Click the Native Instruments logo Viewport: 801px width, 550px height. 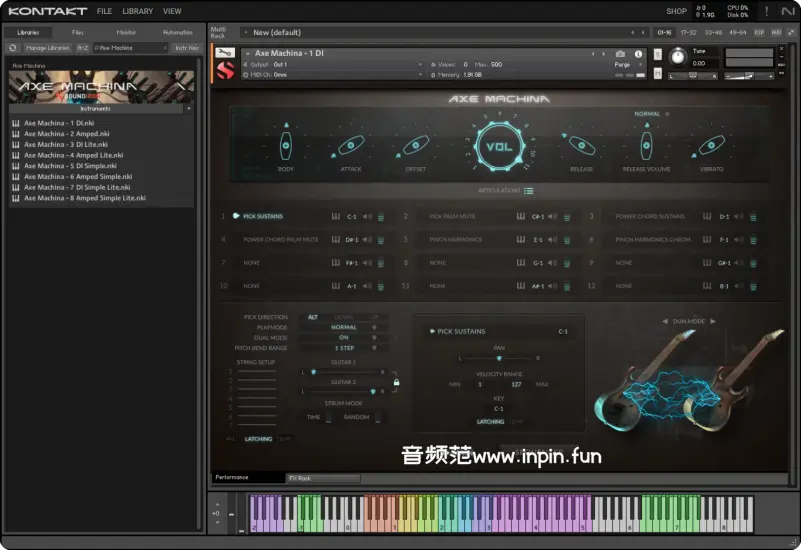coord(788,11)
